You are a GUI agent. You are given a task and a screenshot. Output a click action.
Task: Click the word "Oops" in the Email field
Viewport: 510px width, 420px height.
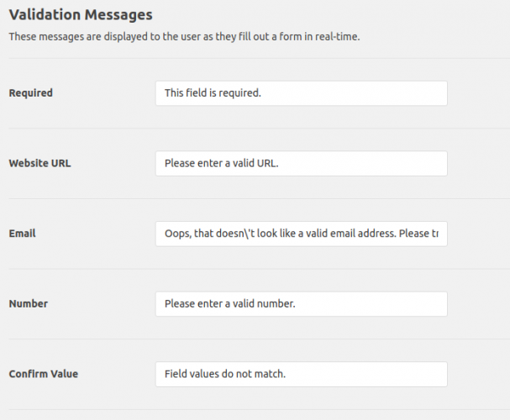tap(177, 234)
